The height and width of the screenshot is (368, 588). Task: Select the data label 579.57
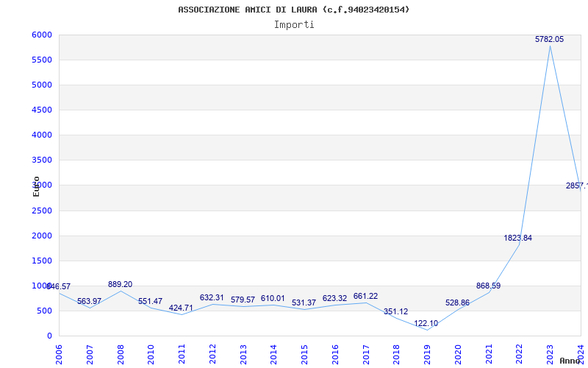(x=243, y=300)
